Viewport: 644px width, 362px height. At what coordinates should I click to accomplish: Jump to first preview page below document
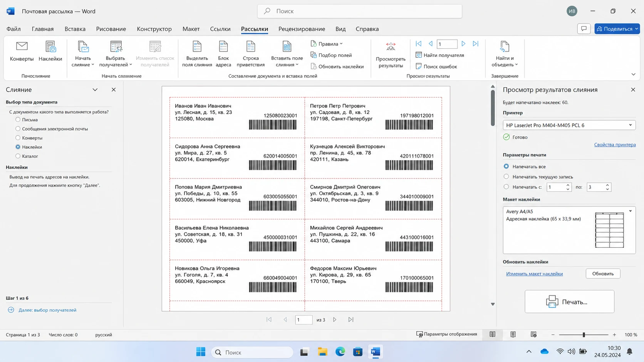(x=269, y=320)
